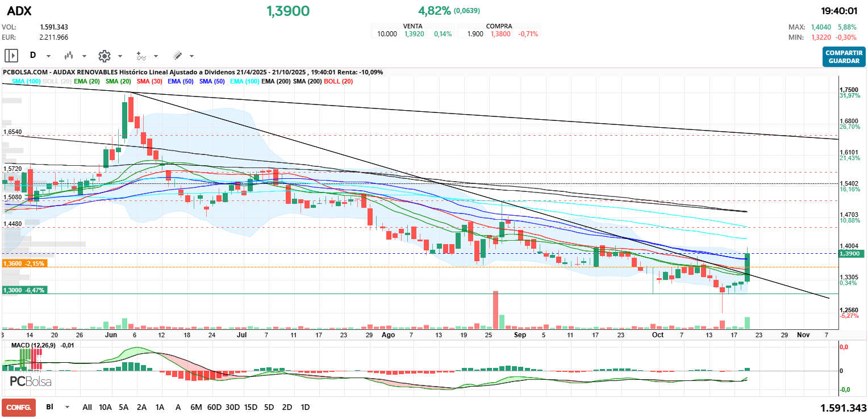The image size is (868, 419).
Task: Select the daily D timeframe
Action: click(33, 56)
